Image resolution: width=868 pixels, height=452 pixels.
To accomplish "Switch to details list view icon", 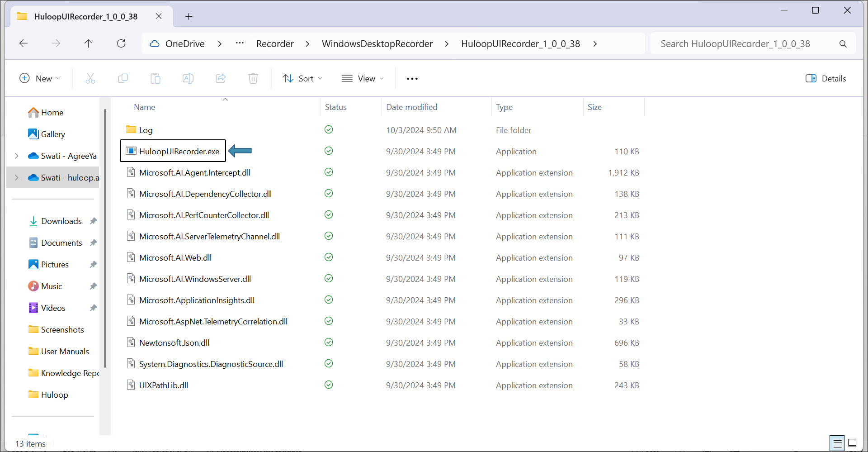I will (x=837, y=443).
